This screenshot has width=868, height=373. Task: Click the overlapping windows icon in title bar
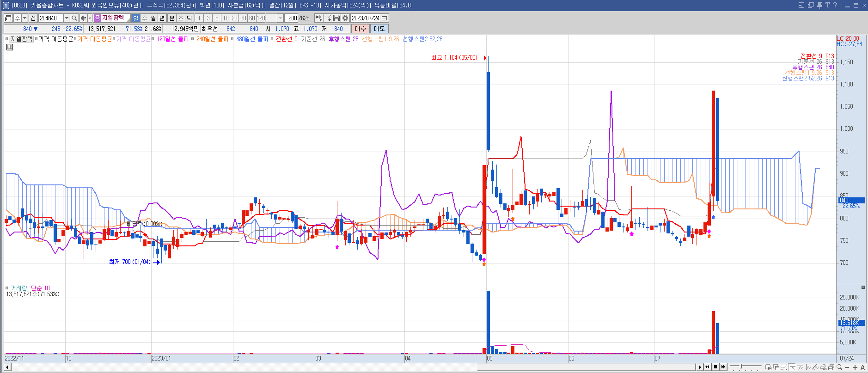tap(811, 5)
